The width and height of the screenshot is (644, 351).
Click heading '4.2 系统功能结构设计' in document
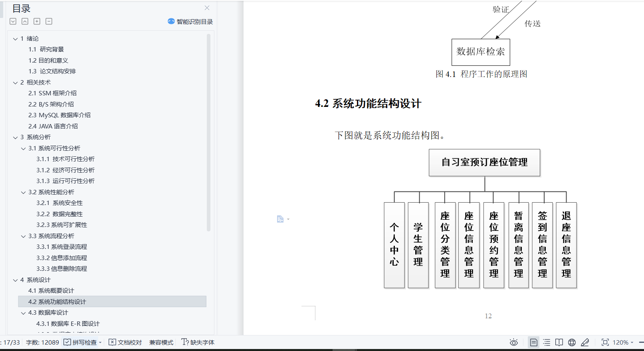368,104
